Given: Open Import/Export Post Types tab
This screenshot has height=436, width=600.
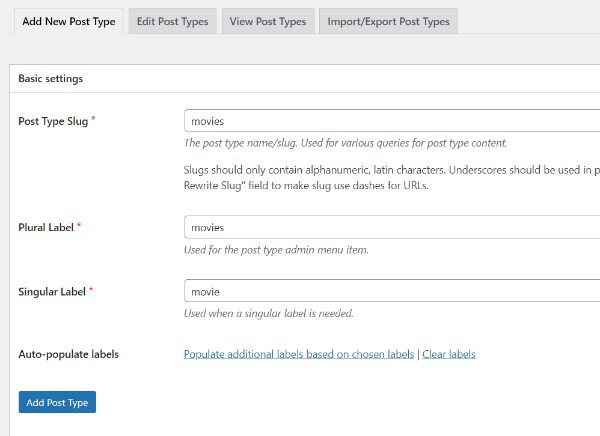Looking at the screenshot, I should 388,21.
